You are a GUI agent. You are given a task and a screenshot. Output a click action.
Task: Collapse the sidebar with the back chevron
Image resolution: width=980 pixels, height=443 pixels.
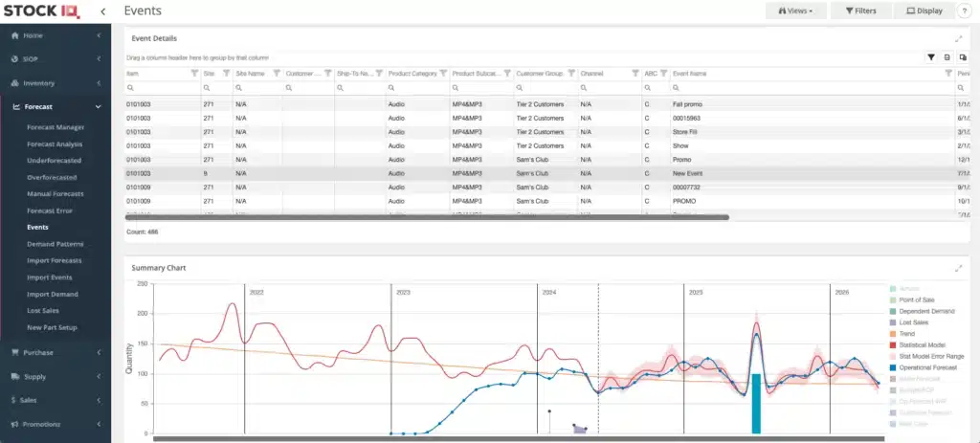click(x=102, y=11)
